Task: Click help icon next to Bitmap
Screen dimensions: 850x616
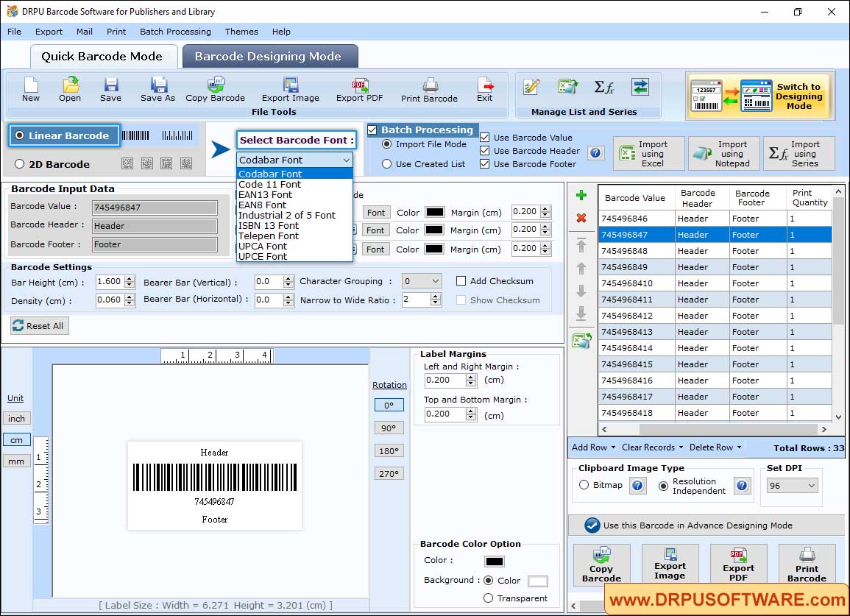Action: (637, 485)
